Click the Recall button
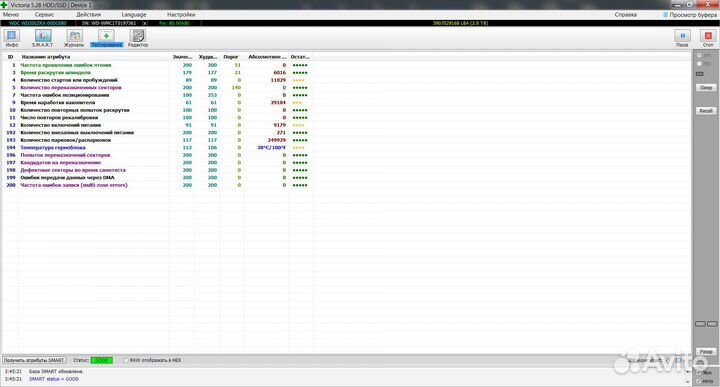The width and height of the screenshot is (720, 387). (x=706, y=111)
